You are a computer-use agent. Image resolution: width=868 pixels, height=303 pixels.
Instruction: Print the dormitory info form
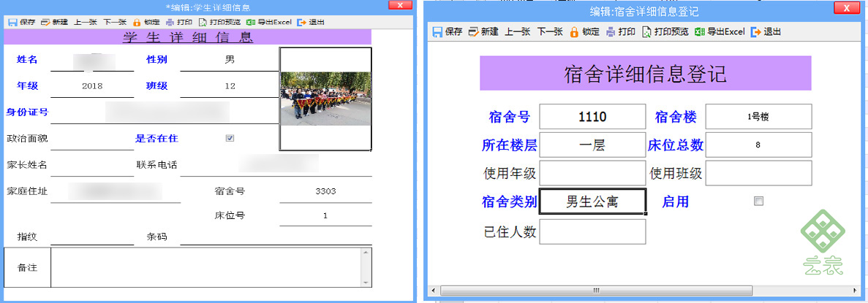[x=621, y=32]
